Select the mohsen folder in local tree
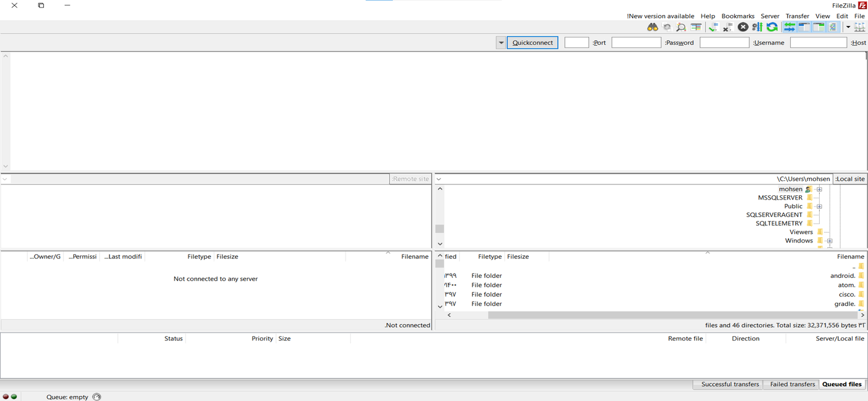Screen dimensions: 868x401 pyautogui.click(x=790, y=189)
